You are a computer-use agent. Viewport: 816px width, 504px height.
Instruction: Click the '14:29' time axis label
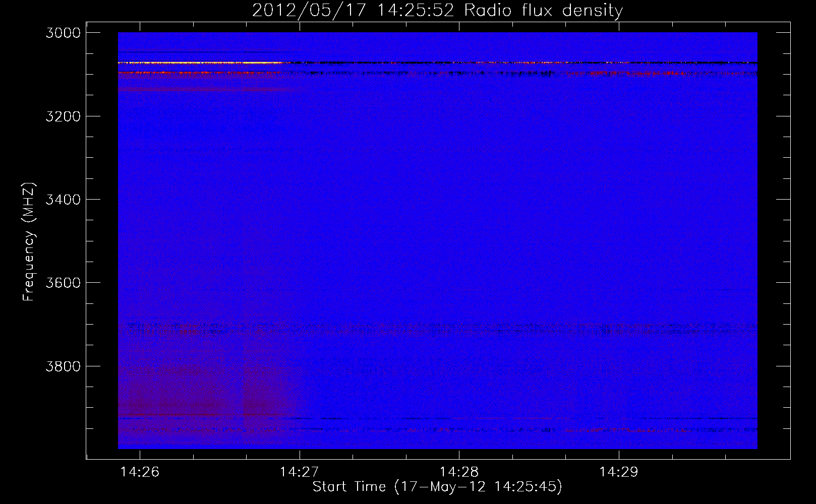(x=618, y=472)
